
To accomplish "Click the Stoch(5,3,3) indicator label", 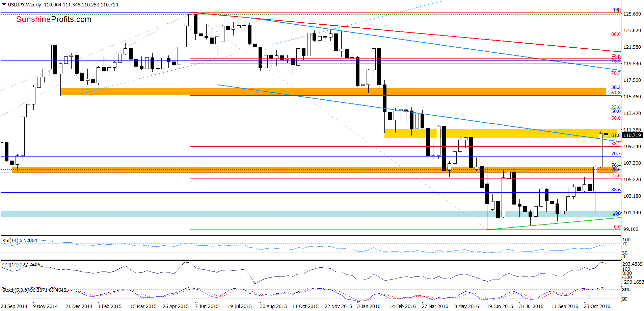I will 34,290.
